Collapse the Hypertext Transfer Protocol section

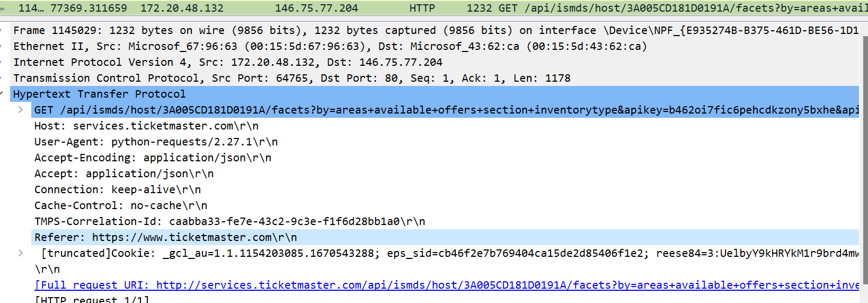click(x=2, y=94)
